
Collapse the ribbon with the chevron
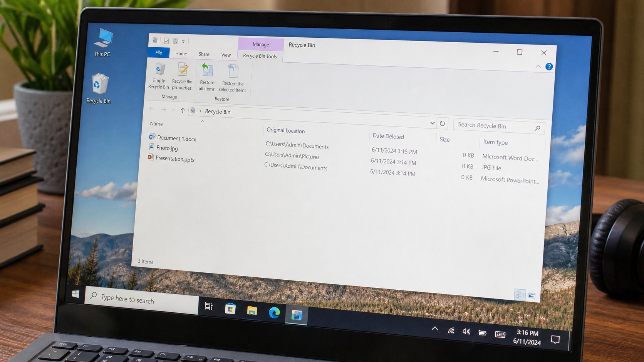pos(538,66)
